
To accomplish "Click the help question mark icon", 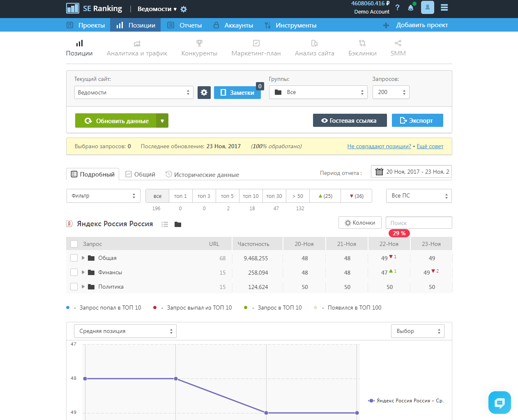I will [397, 7].
